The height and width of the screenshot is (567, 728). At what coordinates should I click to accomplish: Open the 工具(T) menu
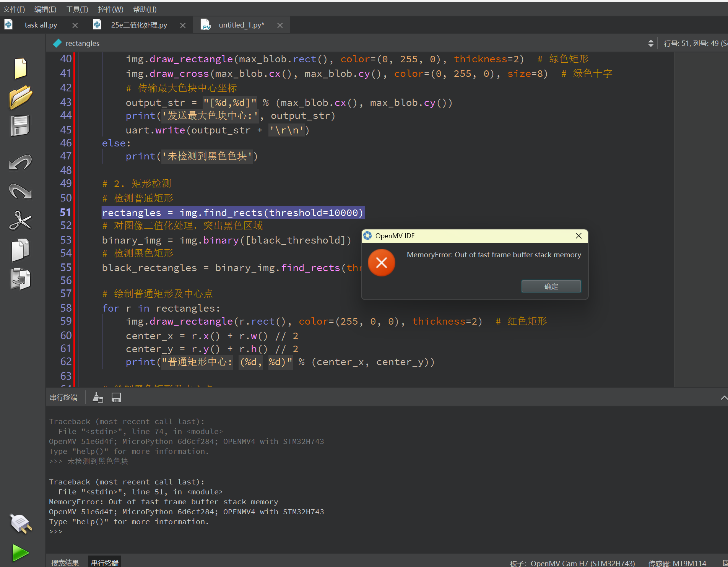click(x=77, y=9)
